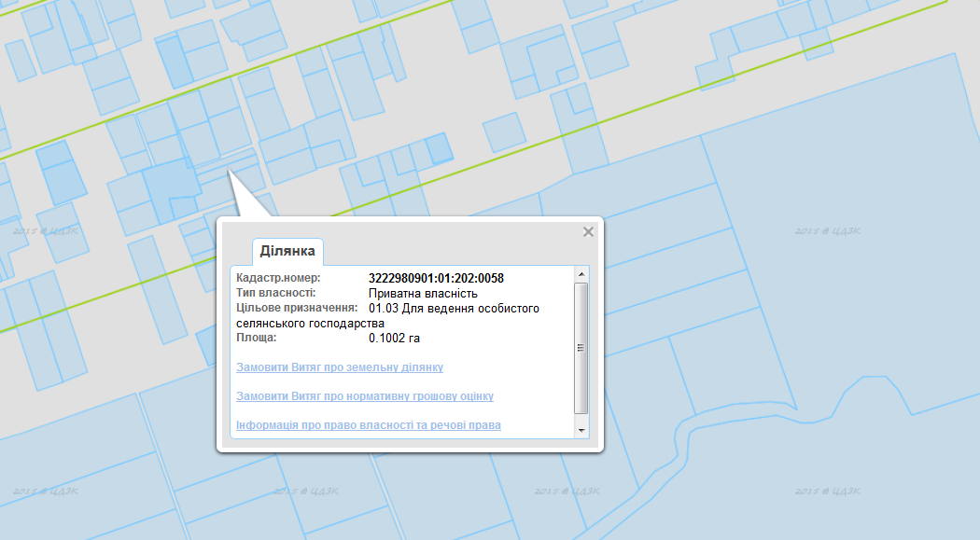Click the селянського господарства text line
Image resolution: width=980 pixels, height=540 pixels.
310,324
